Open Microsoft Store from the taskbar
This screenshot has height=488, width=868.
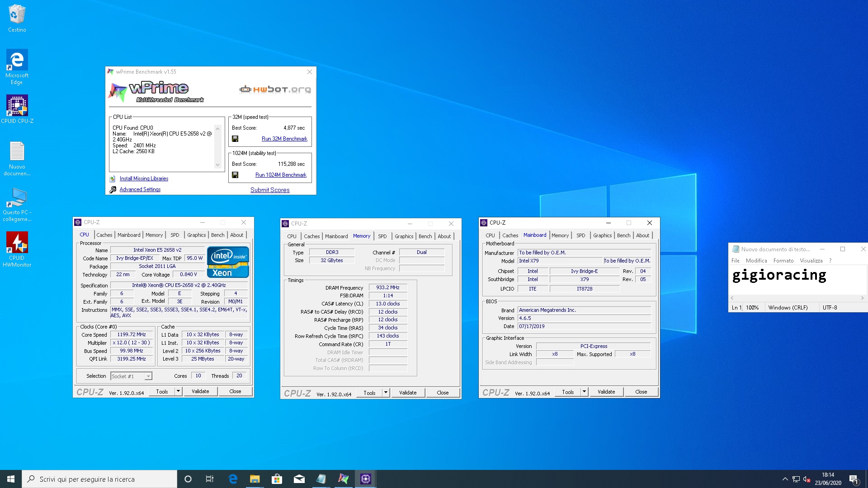[277, 479]
